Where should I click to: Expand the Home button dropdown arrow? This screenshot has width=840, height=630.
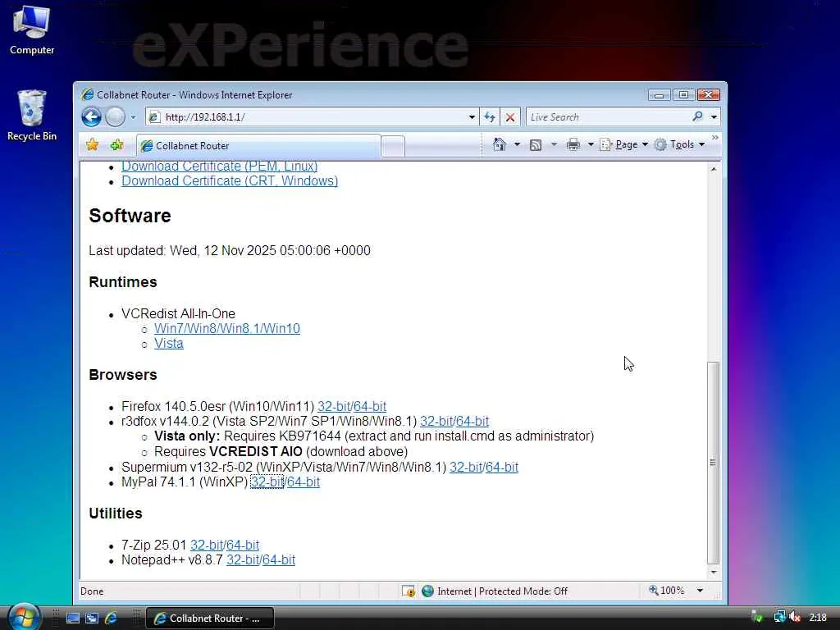[517, 144]
